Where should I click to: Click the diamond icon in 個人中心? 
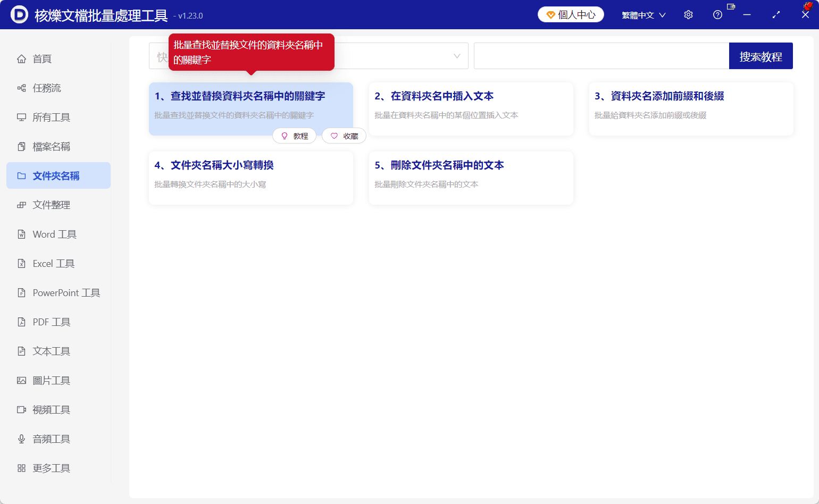[550, 15]
